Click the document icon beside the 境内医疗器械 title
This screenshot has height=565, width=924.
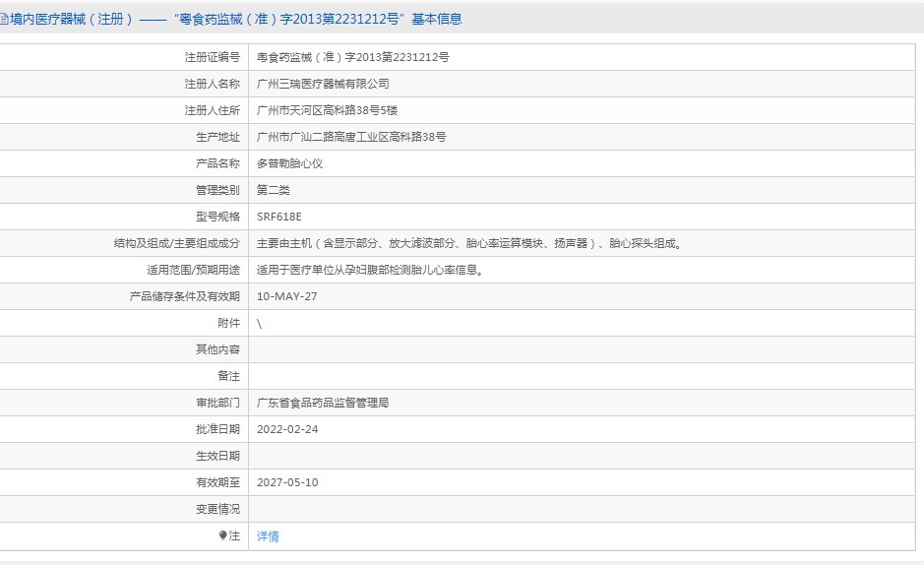[x=4, y=20]
